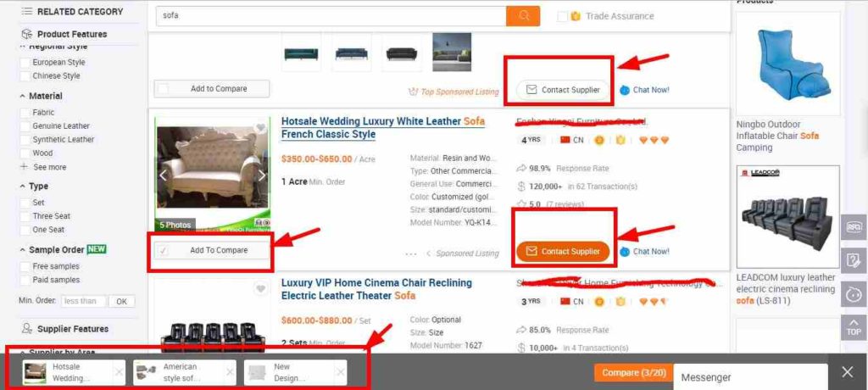Expand See more material options
This screenshot has height=390, width=868.
pos(43,167)
